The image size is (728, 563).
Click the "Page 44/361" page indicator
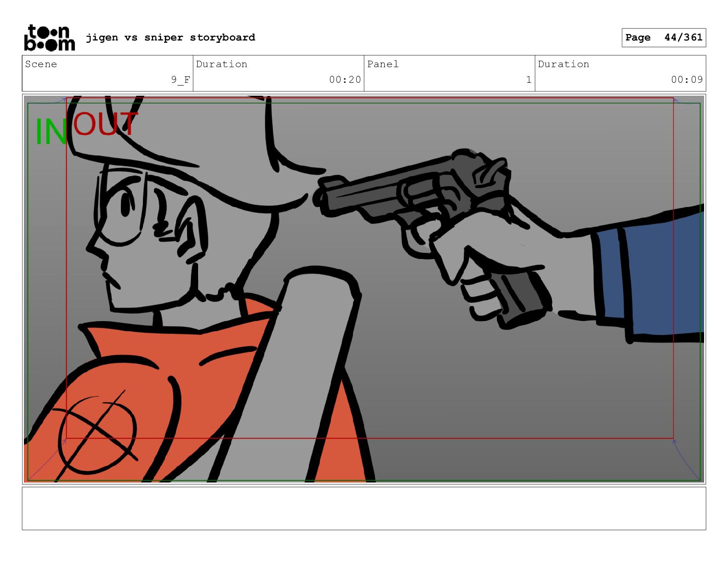pyautogui.click(x=664, y=37)
